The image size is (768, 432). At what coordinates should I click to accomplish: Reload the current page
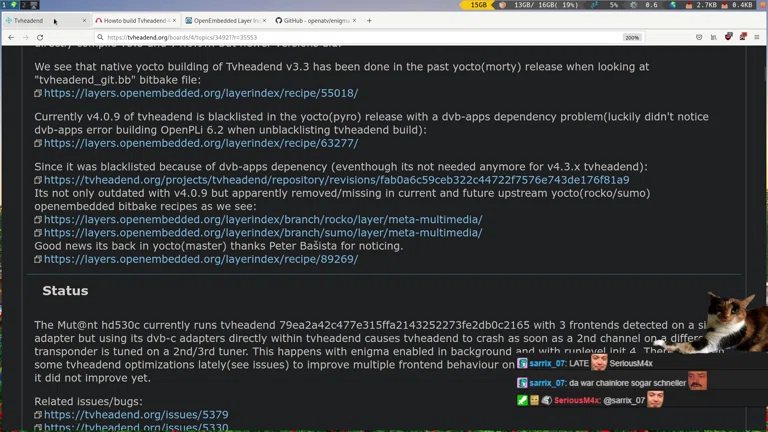point(40,37)
